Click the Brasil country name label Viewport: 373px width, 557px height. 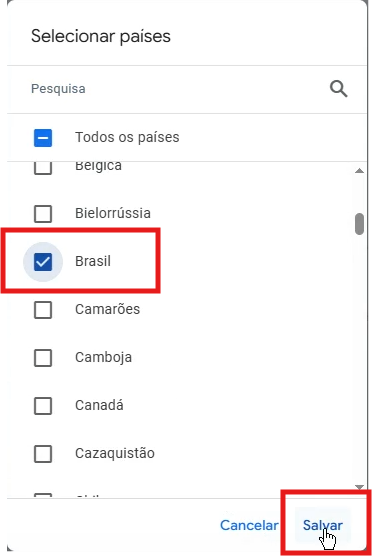coord(93,261)
